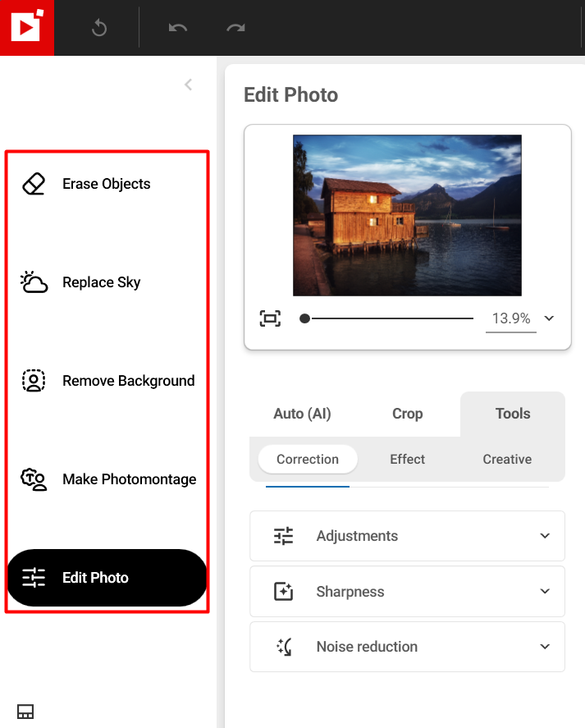Viewport: 585px width, 728px height.
Task: Click the Sharpness panel icon
Action: (282, 591)
